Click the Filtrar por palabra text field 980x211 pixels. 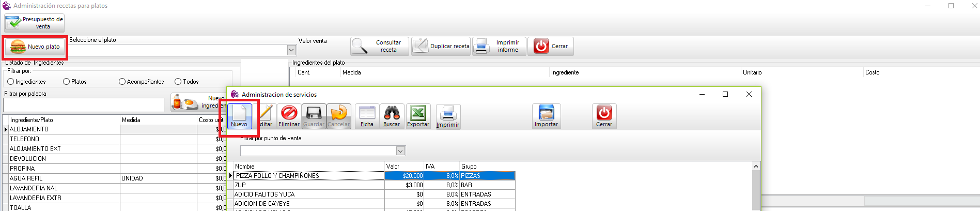[84, 105]
